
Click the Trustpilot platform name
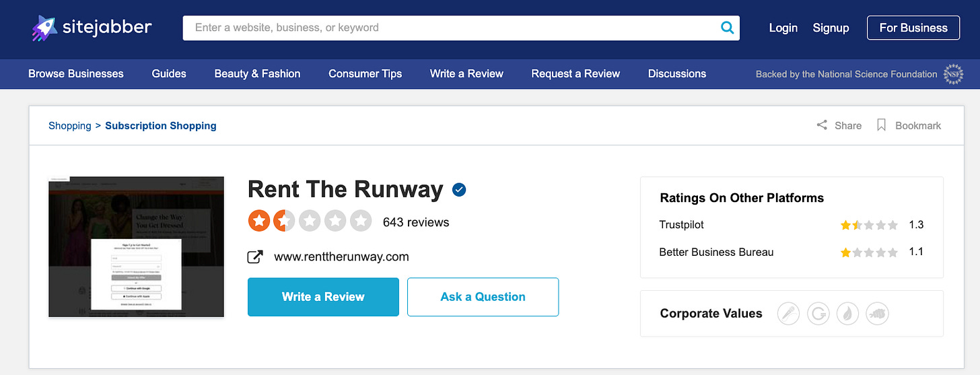681,224
